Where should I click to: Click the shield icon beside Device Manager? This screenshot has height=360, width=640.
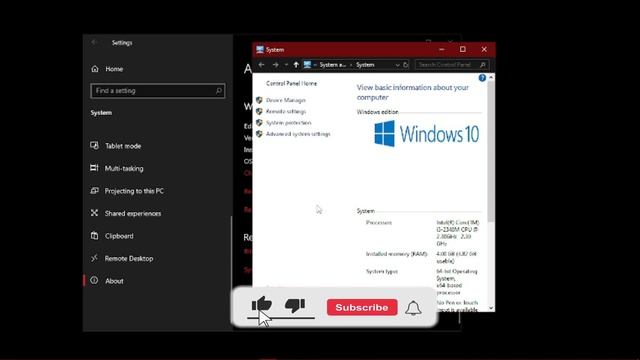pyautogui.click(x=259, y=100)
